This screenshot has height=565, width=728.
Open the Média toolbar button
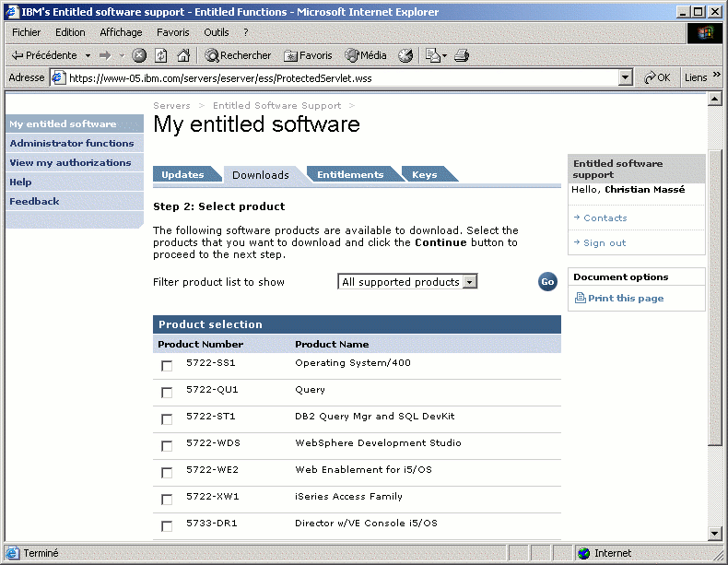point(366,55)
